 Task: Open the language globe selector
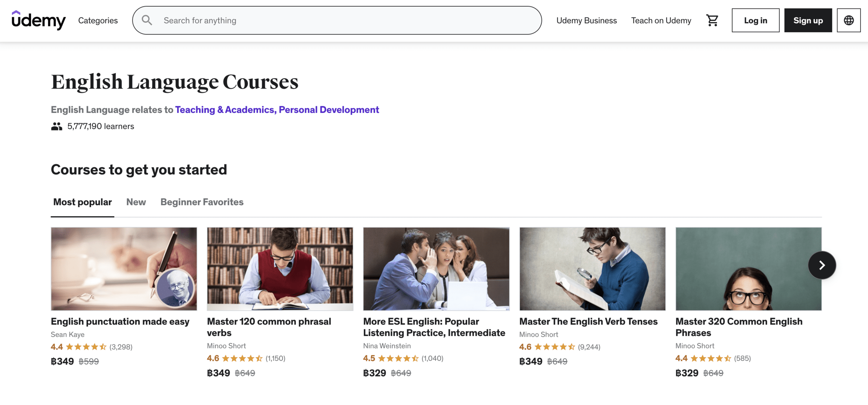click(849, 20)
